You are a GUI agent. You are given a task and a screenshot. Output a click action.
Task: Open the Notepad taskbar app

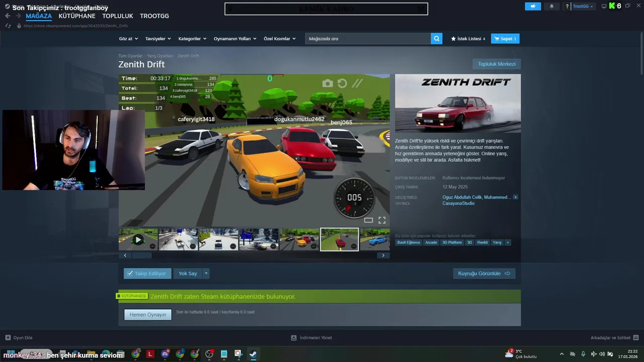224,354
